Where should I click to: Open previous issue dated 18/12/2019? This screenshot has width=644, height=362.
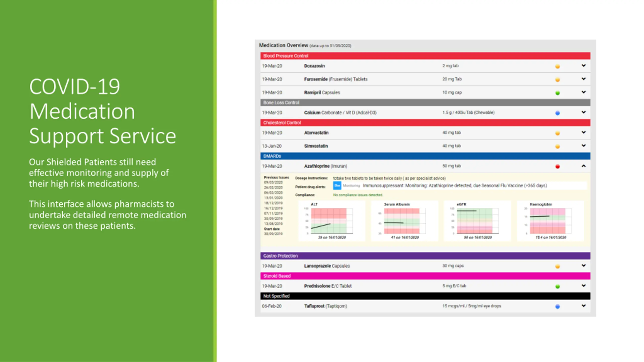pyautogui.click(x=273, y=203)
